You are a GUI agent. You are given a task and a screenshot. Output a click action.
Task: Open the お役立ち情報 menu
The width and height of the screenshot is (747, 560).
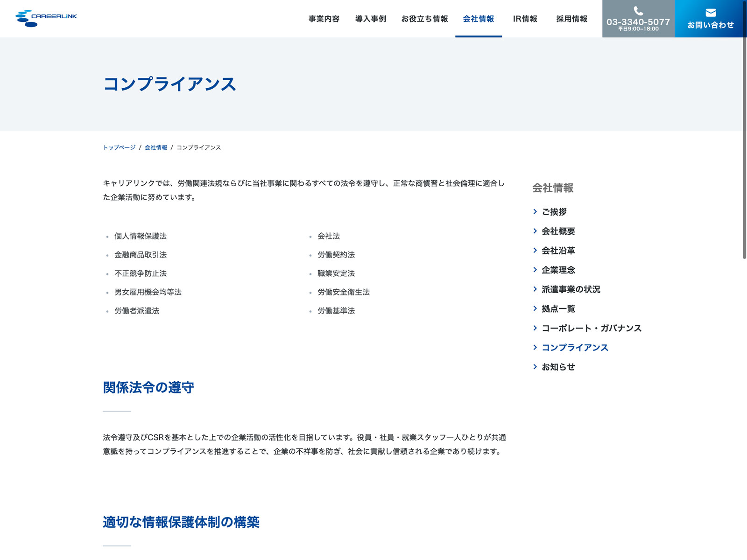pyautogui.click(x=424, y=19)
